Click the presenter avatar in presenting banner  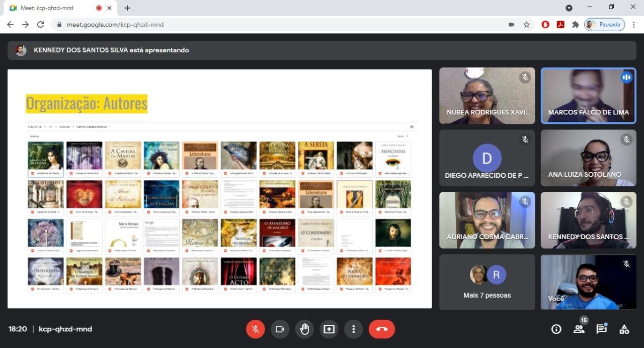[21, 50]
